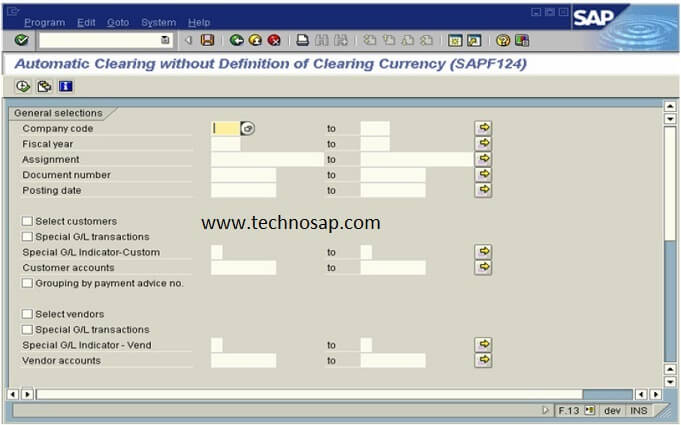Open the System menu
This screenshot has width=681, height=425.
pyautogui.click(x=158, y=22)
